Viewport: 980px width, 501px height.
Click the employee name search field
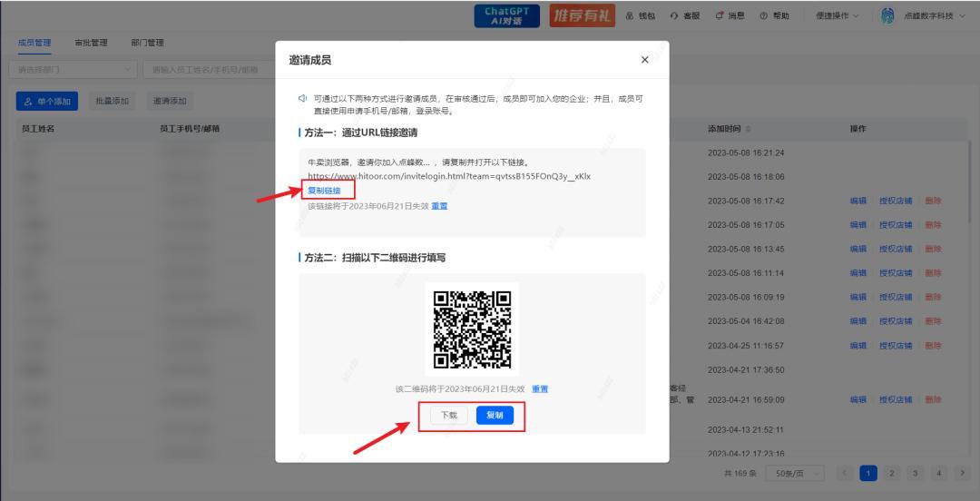pyautogui.click(x=210, y=69)
